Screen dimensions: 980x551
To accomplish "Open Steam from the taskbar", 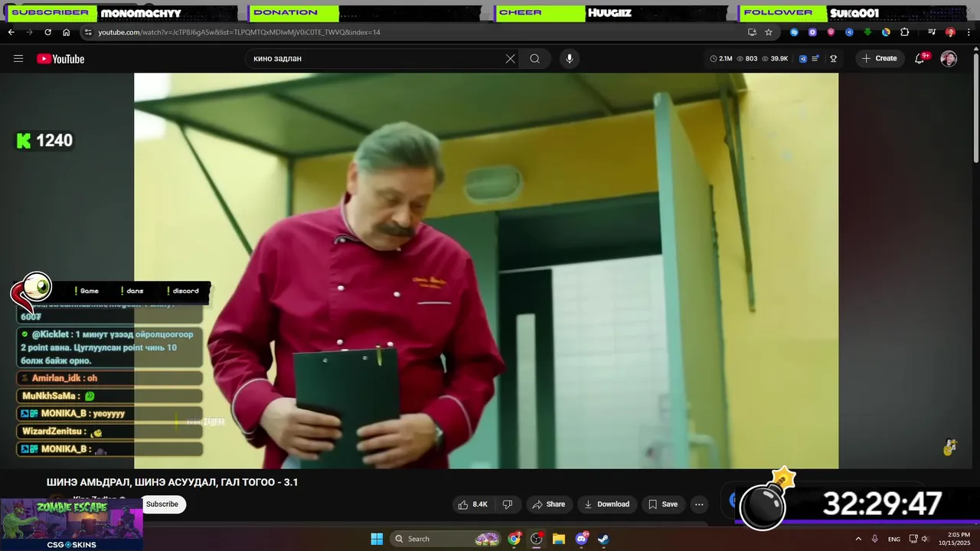I will [603, 539].
